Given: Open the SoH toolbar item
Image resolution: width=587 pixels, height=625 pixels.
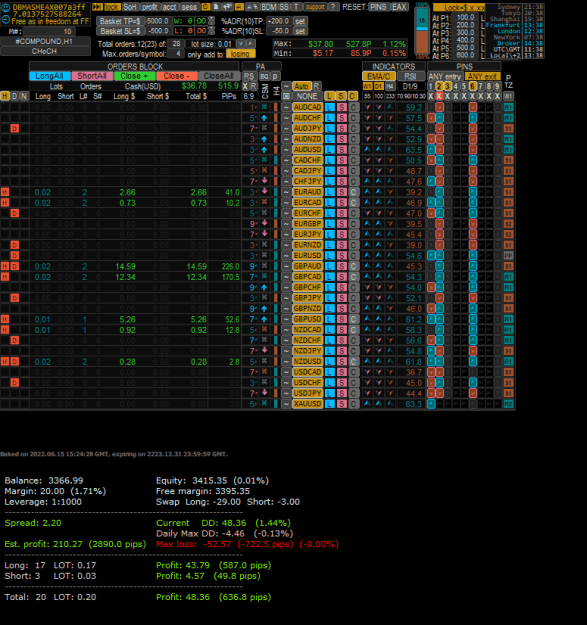Looking at the screenshot, I should 130,7.
